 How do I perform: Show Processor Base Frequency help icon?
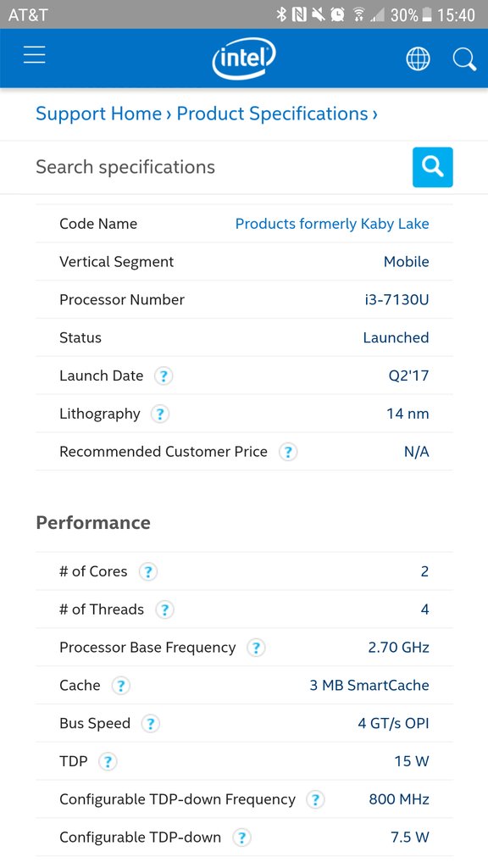pyautogui.click(x=256, y=648)
